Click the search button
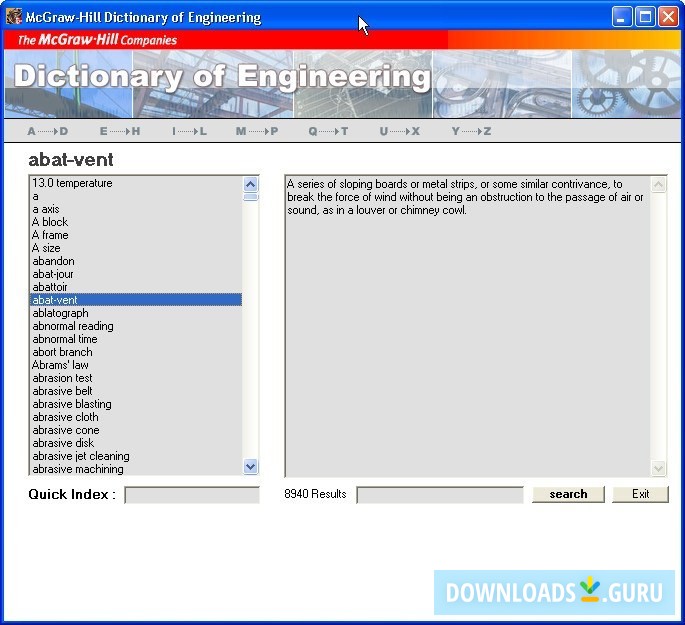 tap(568, 494)
